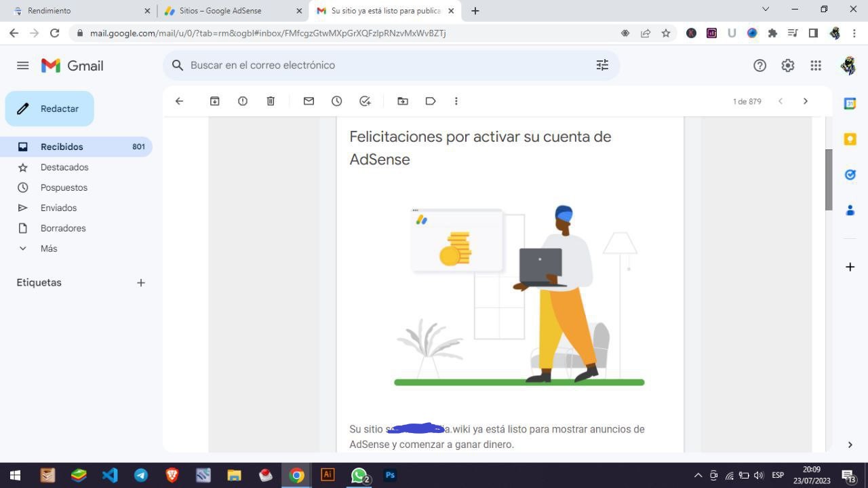Image resolution: width=868 pixels, height=488 pixels.
Task: Open WhatsApp from taskbar
Action: pyautogui.click(x=359, y=475)
